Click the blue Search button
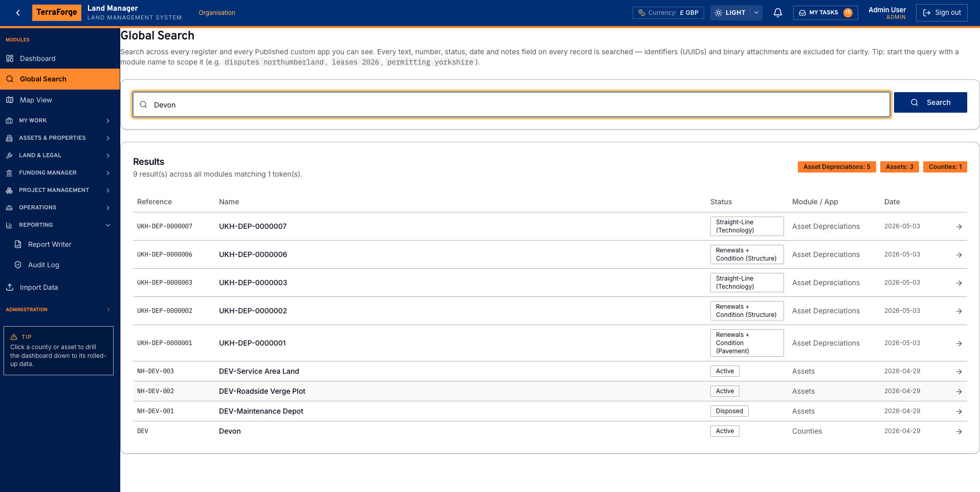 coord(930,102)
